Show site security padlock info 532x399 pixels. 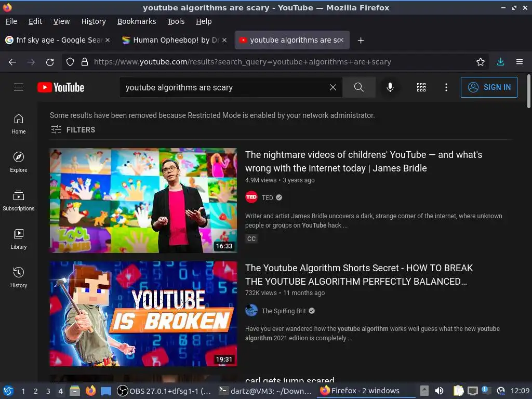tap(85, 62)
